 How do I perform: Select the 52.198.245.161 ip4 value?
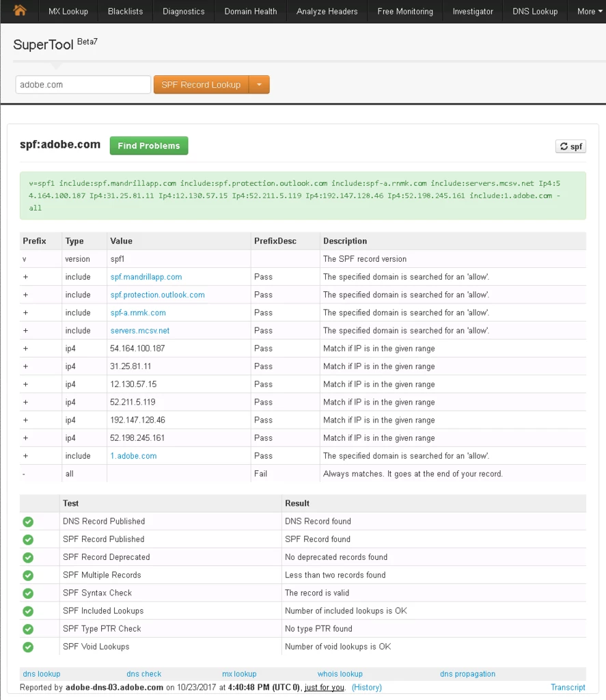(137, 438)
